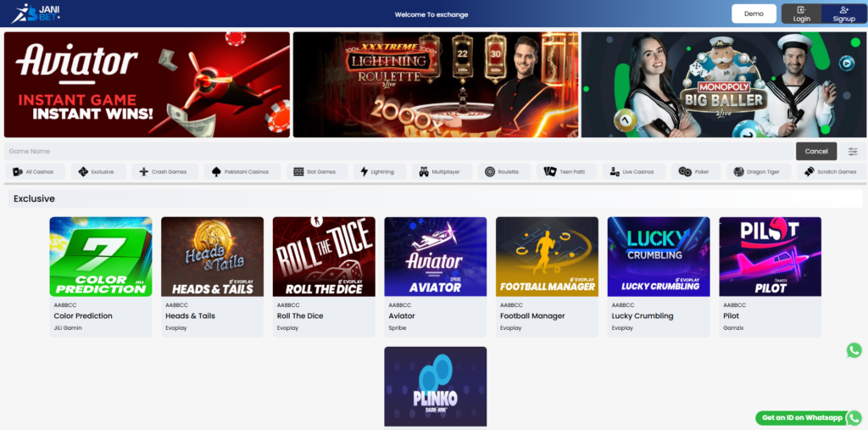
Task: Select the Poker category
Action: (x=694, y=171)
